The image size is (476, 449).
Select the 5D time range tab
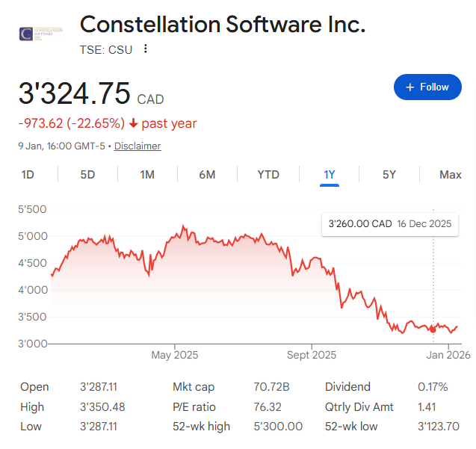(x=87, y=175)
